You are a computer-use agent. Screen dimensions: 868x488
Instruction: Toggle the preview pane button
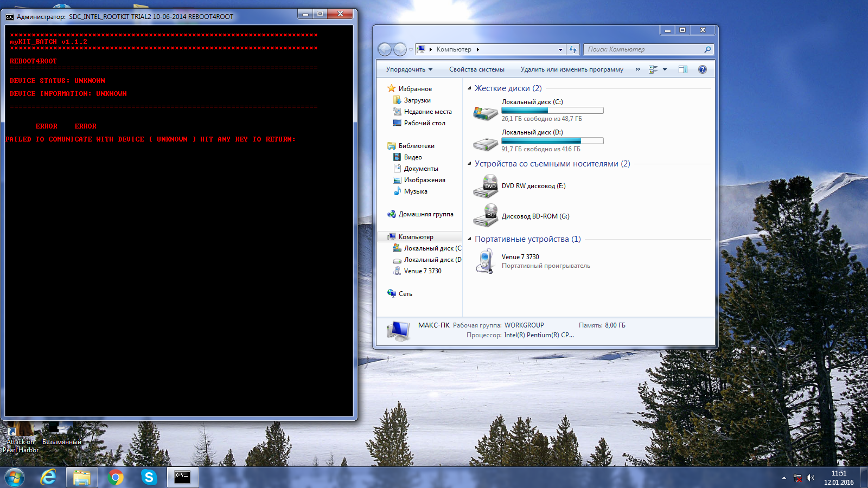pyautogui.click(x=683, y=69)
